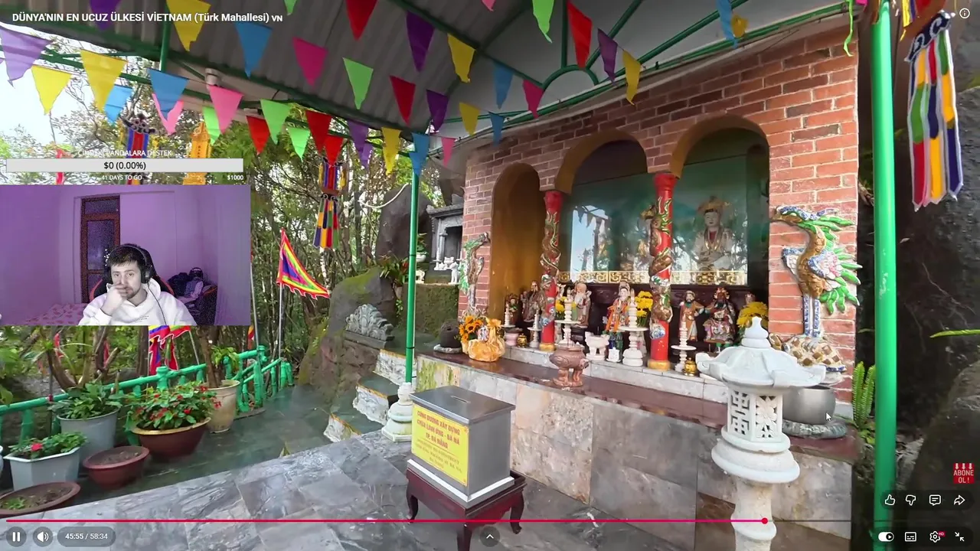Open the video title DÜNYA'NIN EN UCUZ ÜLKESİ VİETNAM
980x551 pixels.
147,17
